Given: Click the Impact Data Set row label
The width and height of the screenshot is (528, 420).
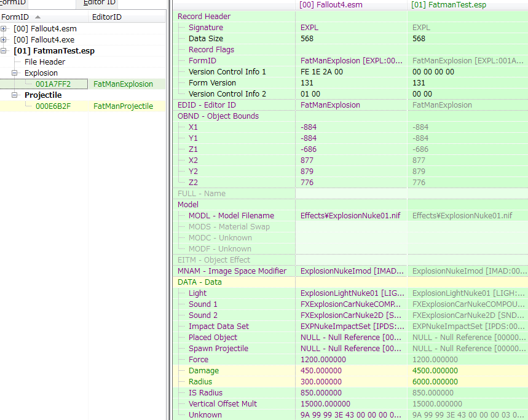Looking at the screenshot, I should click(219, 327).
